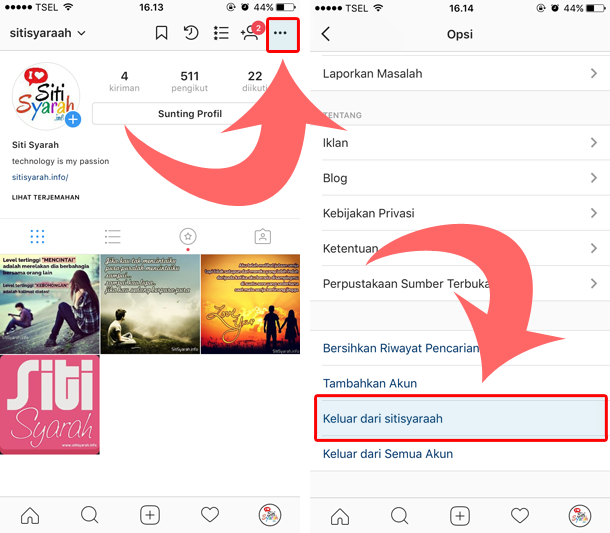This screenshot has height=533, width=610.
Task: Open the 22 diikuti following list
Action: [x=255, y=81]
